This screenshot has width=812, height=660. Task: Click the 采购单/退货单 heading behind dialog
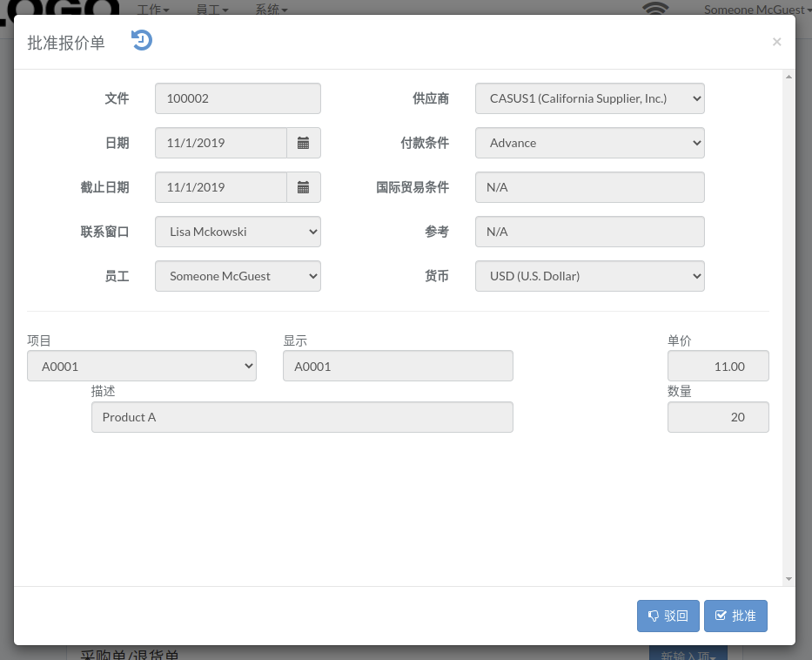pos(130,654)
